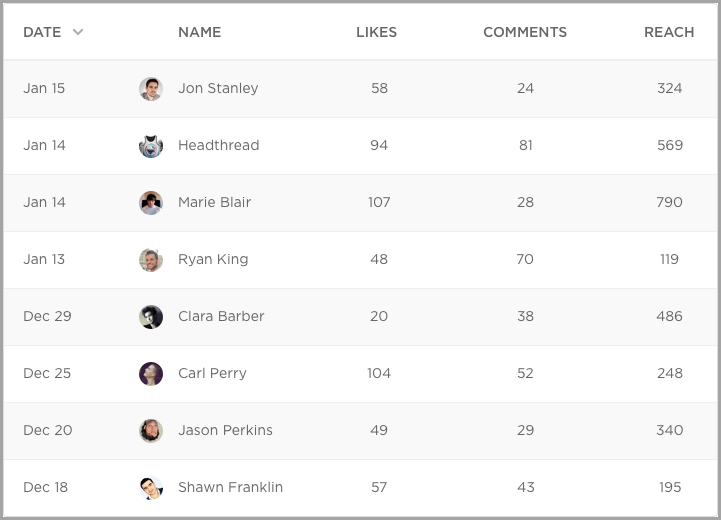The width and height of the screenshot is (721, 520).
Task: Click Jon Stanley's profile avatar
Action: point(151,88)
